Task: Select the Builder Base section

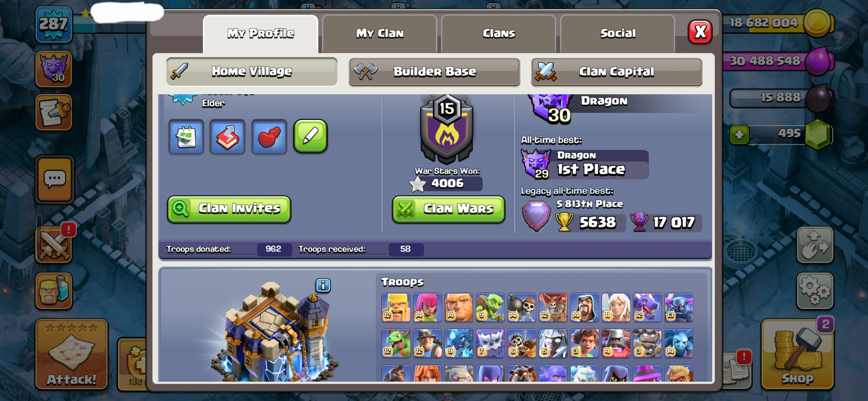Action: click(x=434, y=72)
